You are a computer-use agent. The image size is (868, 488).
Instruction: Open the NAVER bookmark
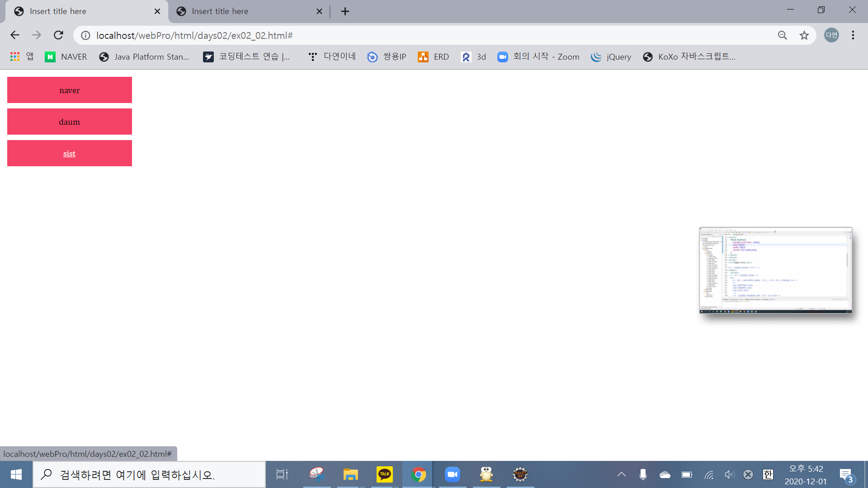point(66,56)
